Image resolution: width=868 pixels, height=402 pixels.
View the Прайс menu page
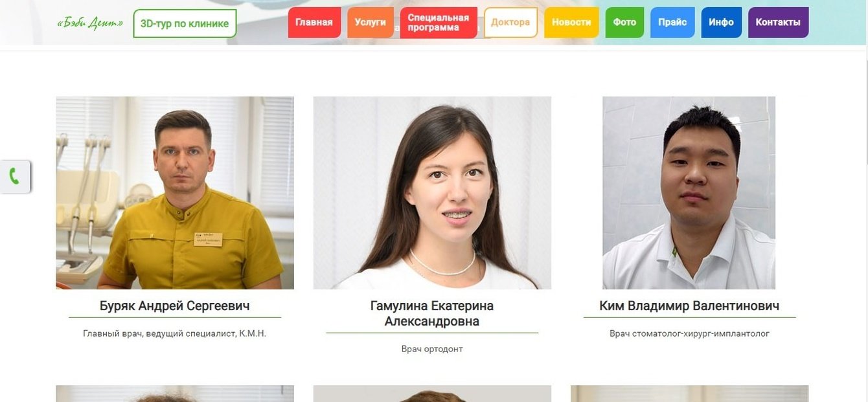672,23
